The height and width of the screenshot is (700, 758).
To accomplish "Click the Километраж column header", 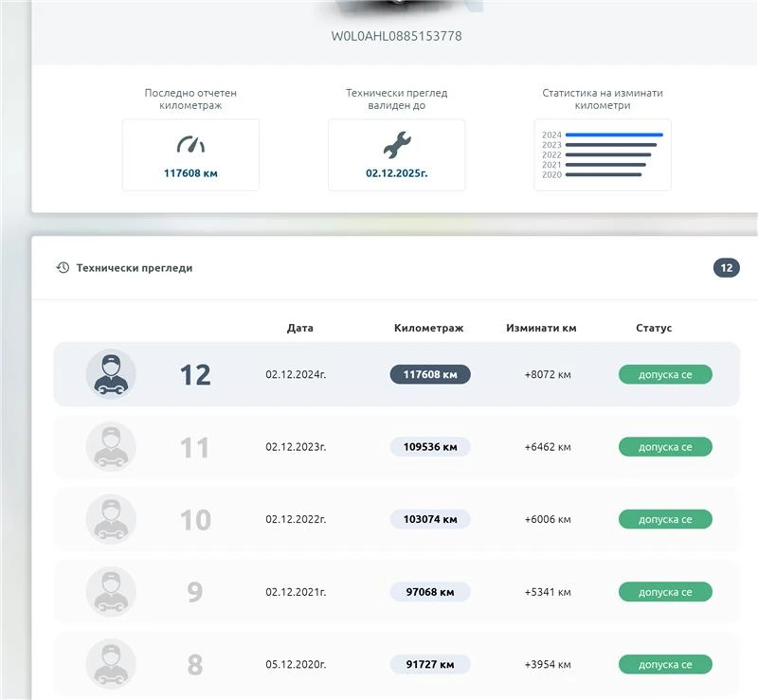I will coord(428,328).
